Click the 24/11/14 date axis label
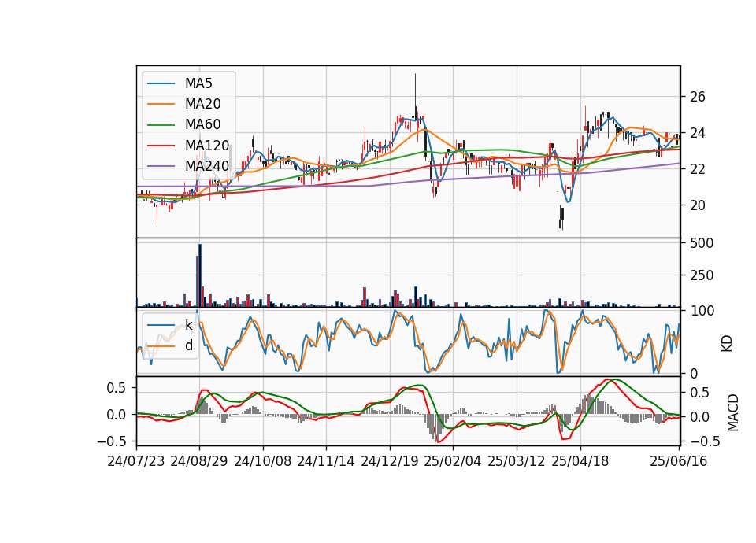The height and width of the screenshot is (543, 756). 326,461
